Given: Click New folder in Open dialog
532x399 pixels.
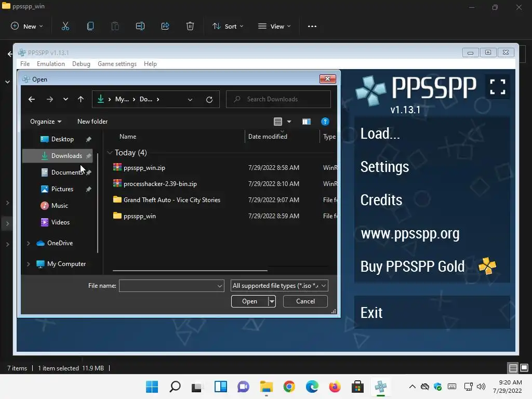Looking at the screenshot, I should (x=92, y=122).
